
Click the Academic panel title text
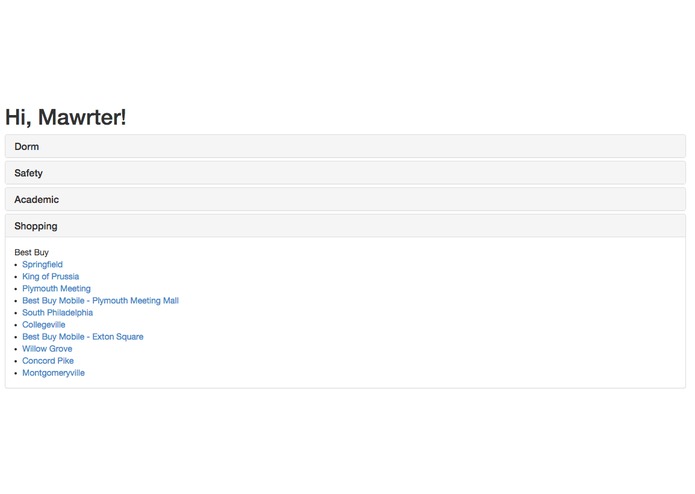pyautogui.click(x=36, y=200)
